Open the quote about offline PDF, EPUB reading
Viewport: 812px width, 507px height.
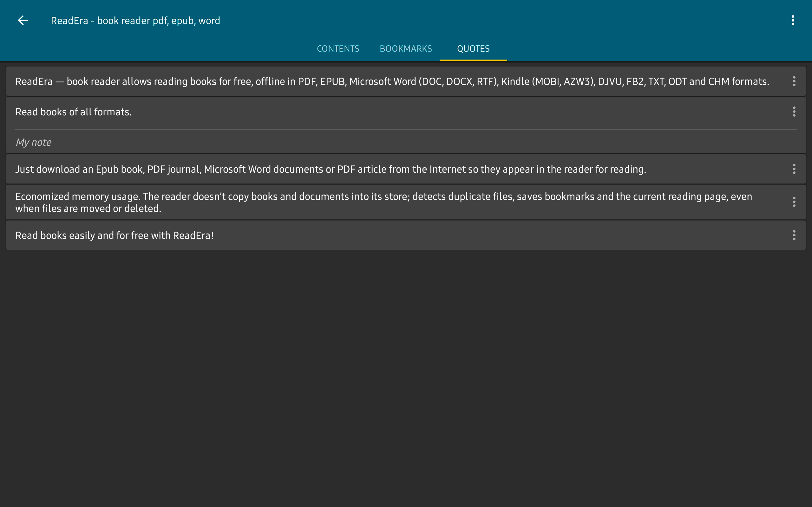pos(392,81)
